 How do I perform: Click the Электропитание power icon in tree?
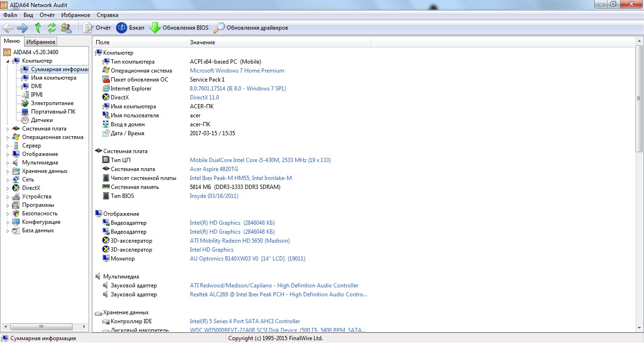click(25, 103)
